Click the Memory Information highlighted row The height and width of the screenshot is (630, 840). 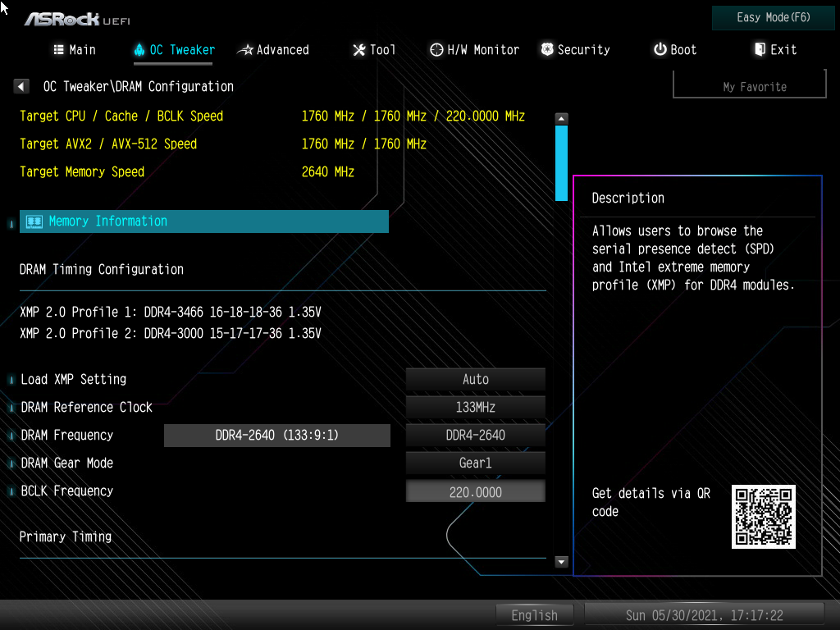(x=203, y=221)
